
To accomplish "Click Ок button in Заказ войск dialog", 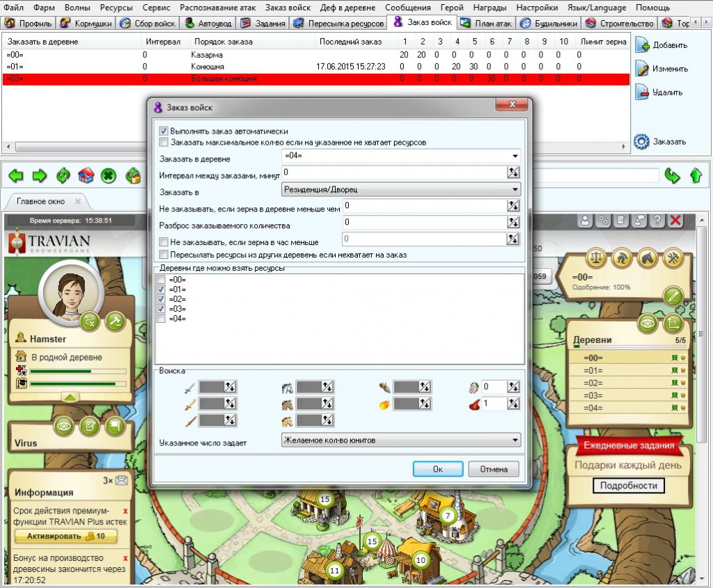I will (x=438, y=469).
